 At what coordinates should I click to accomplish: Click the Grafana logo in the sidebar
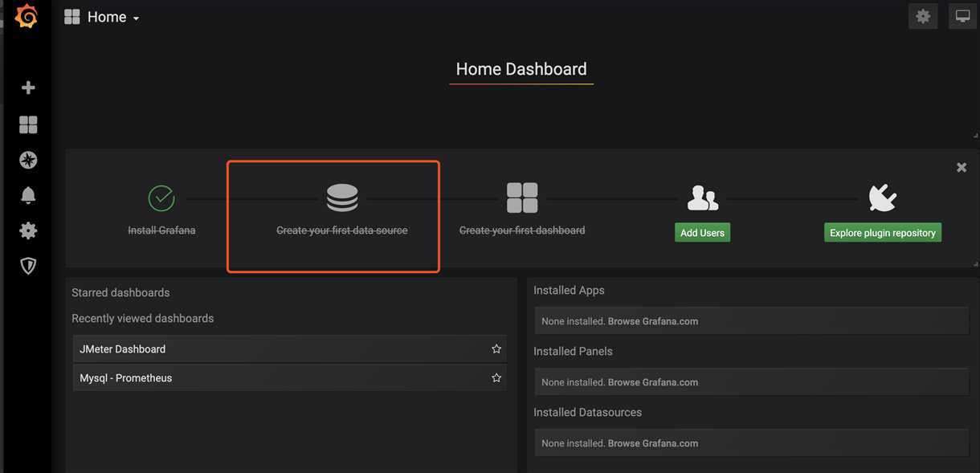point(27,16)
